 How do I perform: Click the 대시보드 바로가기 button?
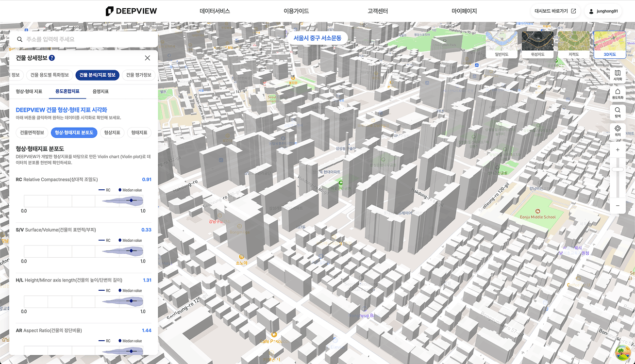click(555, 11)
